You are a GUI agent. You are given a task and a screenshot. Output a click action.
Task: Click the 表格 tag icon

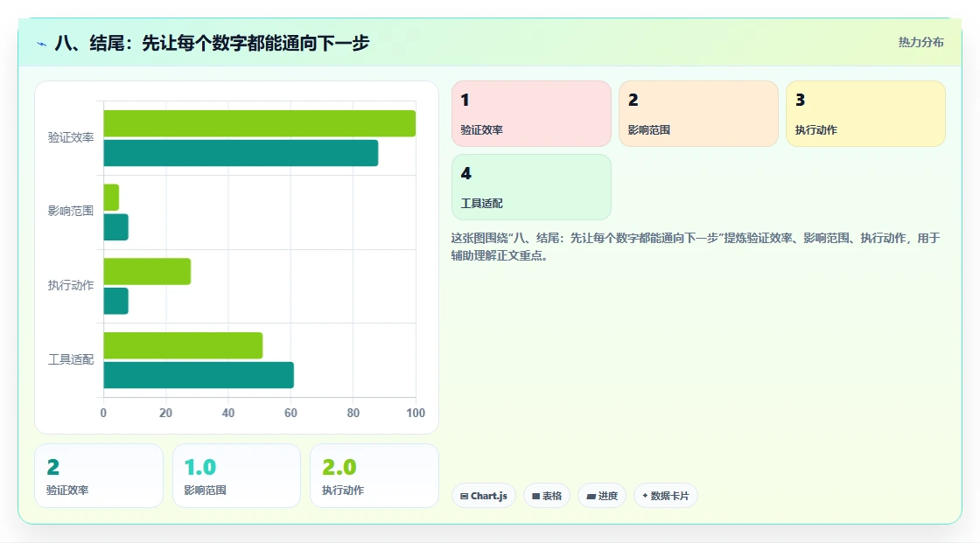pyautogui.click(x=535, y=496)
